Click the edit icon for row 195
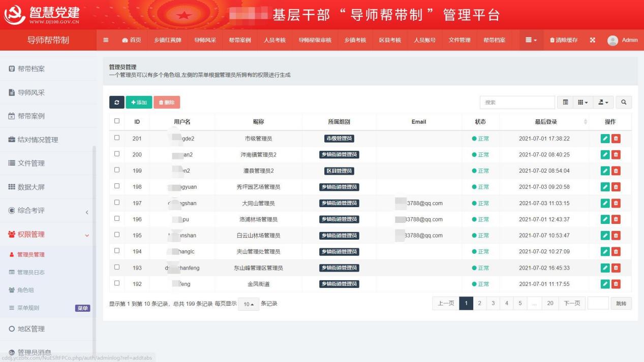The width and height of the screenshot is (644, 362). tap(605, 236)
